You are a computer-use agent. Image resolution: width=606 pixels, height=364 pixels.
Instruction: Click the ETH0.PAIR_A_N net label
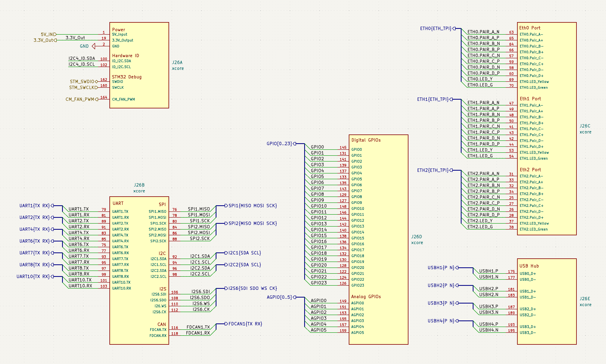(483, 32)
